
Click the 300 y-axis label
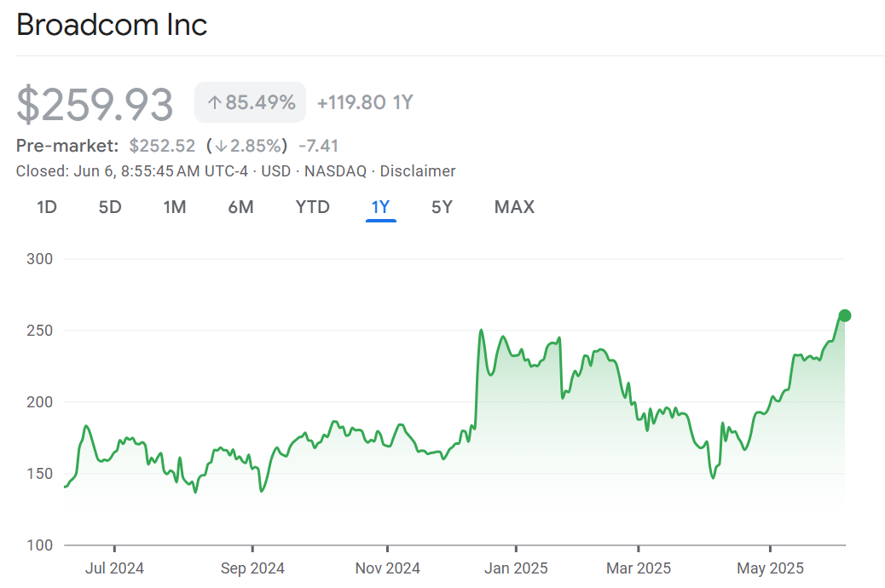(39, 259)
